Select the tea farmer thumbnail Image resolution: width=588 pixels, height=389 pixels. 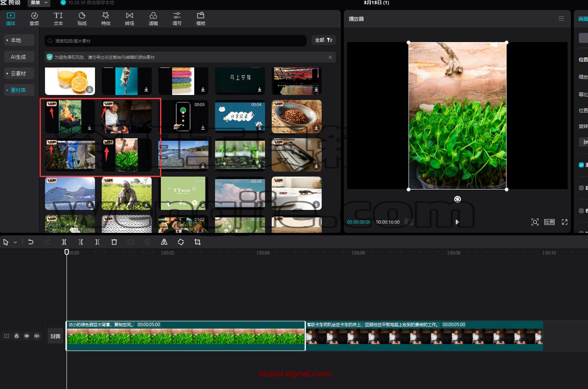pos(127,193)
